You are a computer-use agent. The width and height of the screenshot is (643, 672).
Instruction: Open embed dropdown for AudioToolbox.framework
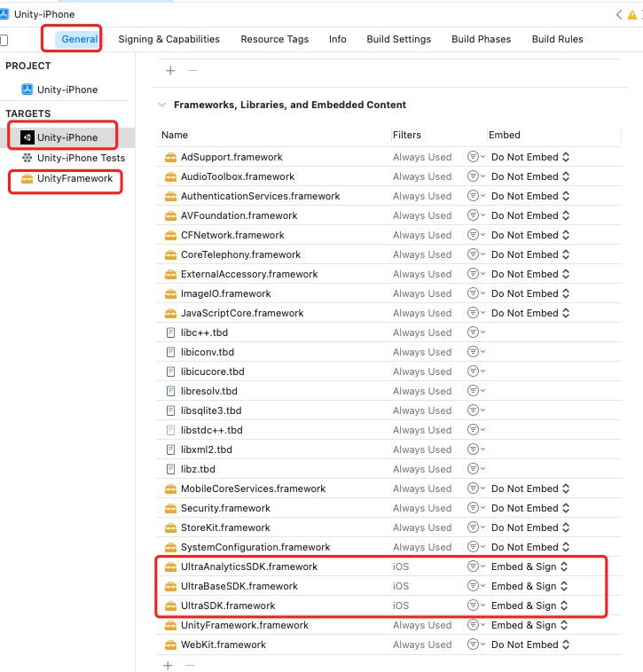pos(530,176)
